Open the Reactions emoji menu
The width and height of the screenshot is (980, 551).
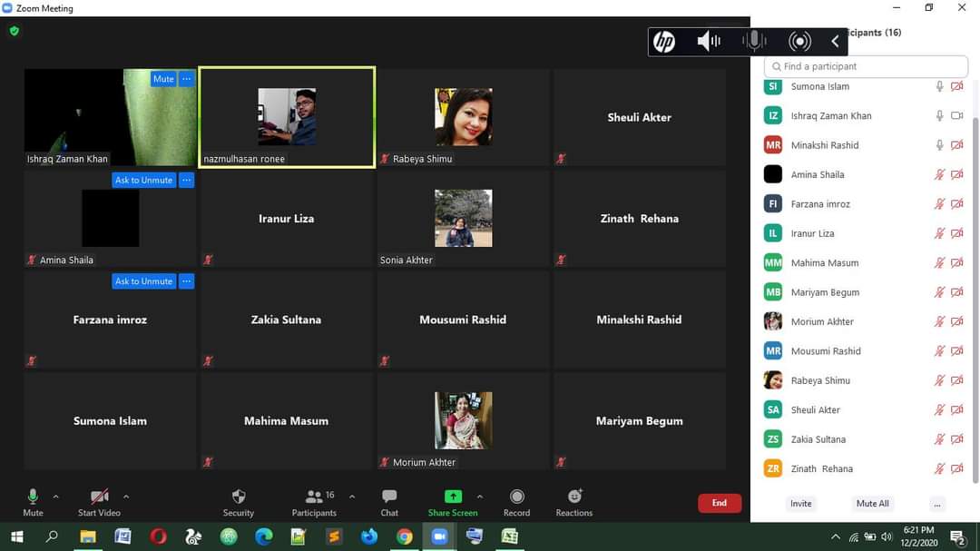click(x=573, y=503)
